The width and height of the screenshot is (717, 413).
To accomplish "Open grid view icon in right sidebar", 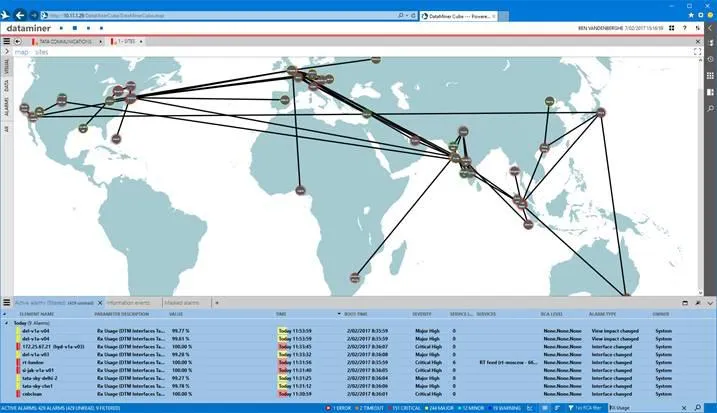I will [x=710, y=75].
